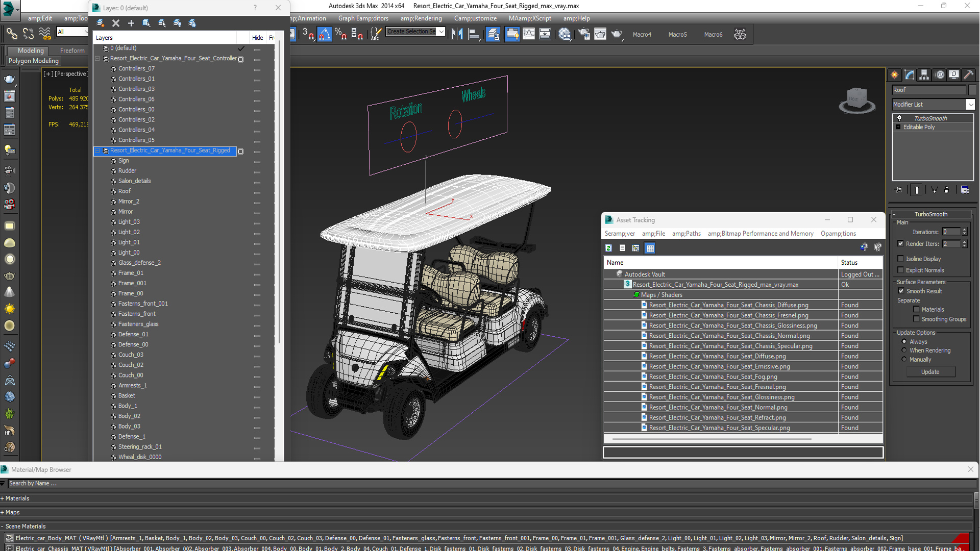Click the TurboSmooth lightbulb icon
This screenshot has width=980, height=551.
click(899, 118)
